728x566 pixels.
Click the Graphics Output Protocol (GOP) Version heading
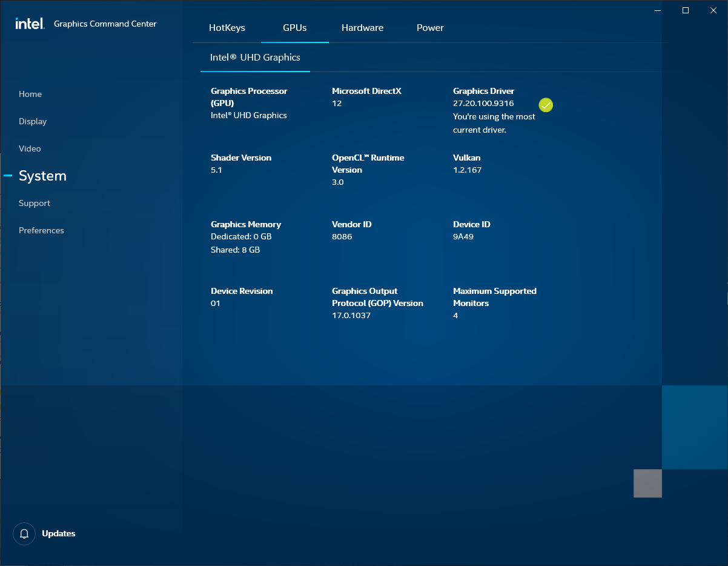pyautogui.click(x=377, y=297)
